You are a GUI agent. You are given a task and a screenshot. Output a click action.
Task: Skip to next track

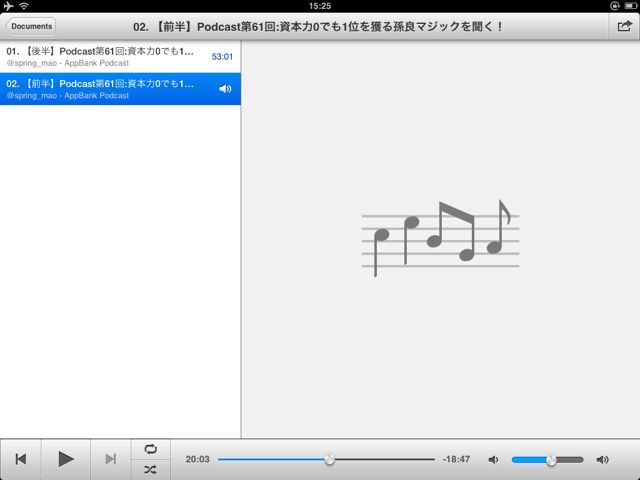(111, 459)
